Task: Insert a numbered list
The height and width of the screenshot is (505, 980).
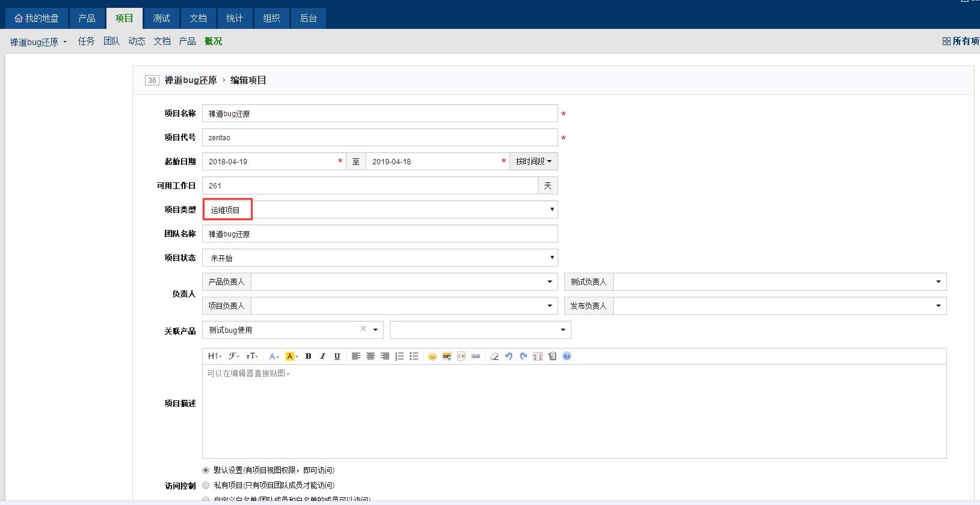Action: pyautogui.click(x=399, y=356)
